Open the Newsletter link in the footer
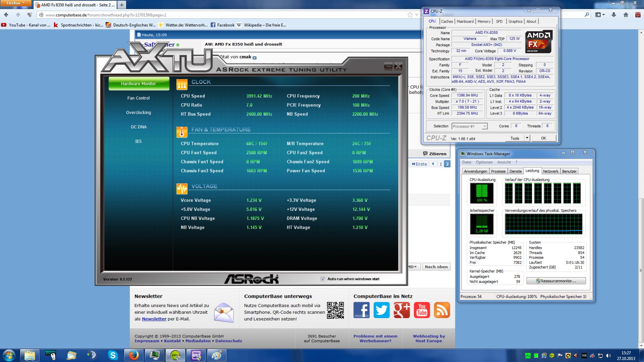 tap(154, 319)
